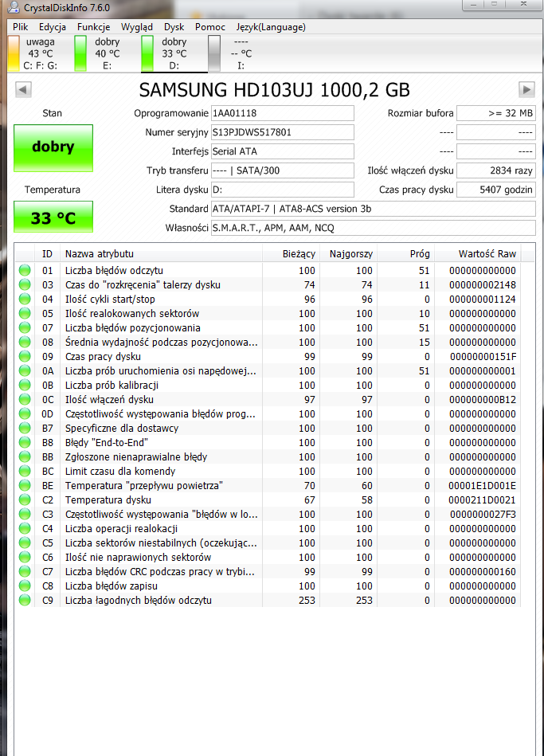Click the Najgorszy column header

pos(348,253)
